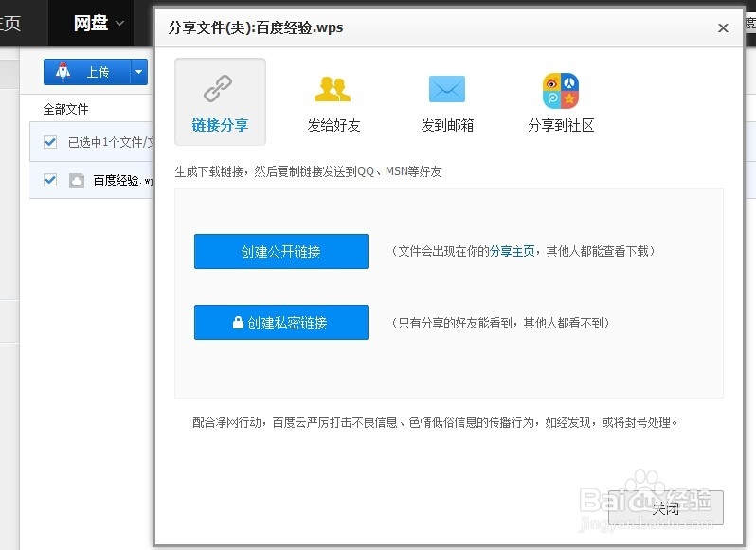Choose the 发给好友 friends icon
Viewport: 756px width, 550px height.
(x=333, y=89)
